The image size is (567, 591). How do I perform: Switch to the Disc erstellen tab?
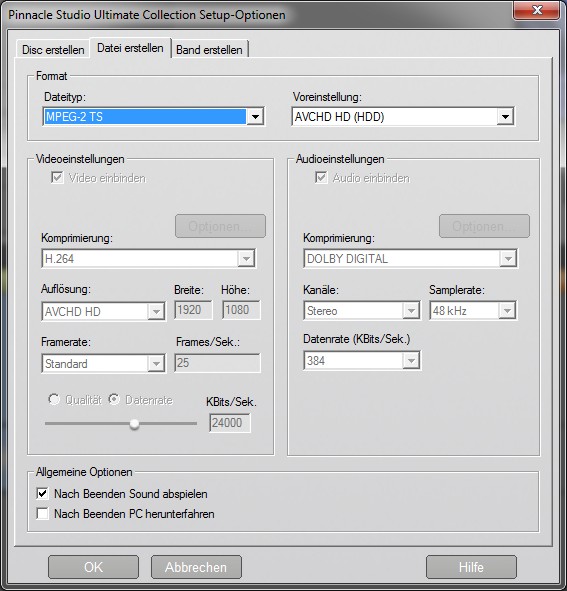click(x=53, y=49)
